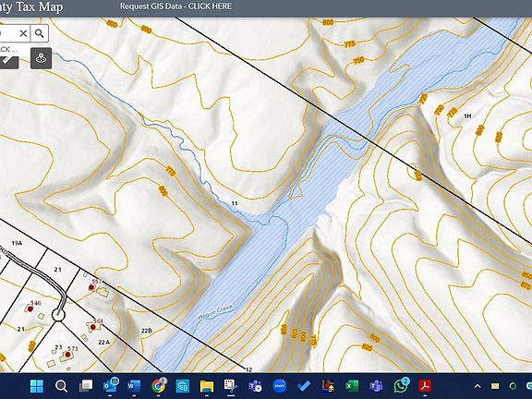532x399 pixels.
Task: Expand the hidden system tray icons chevron
Action: tap(478, 386)
